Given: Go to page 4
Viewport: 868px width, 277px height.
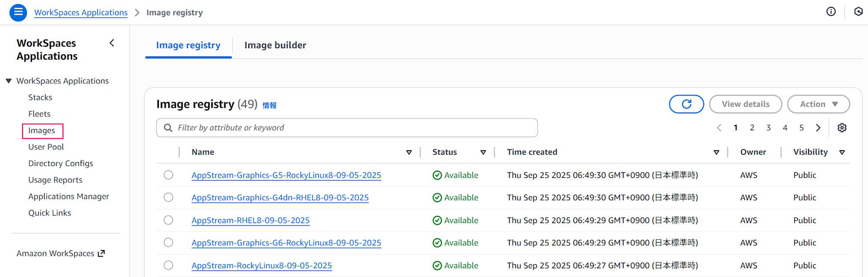Looking at the screenshot, I should (785, 128).
